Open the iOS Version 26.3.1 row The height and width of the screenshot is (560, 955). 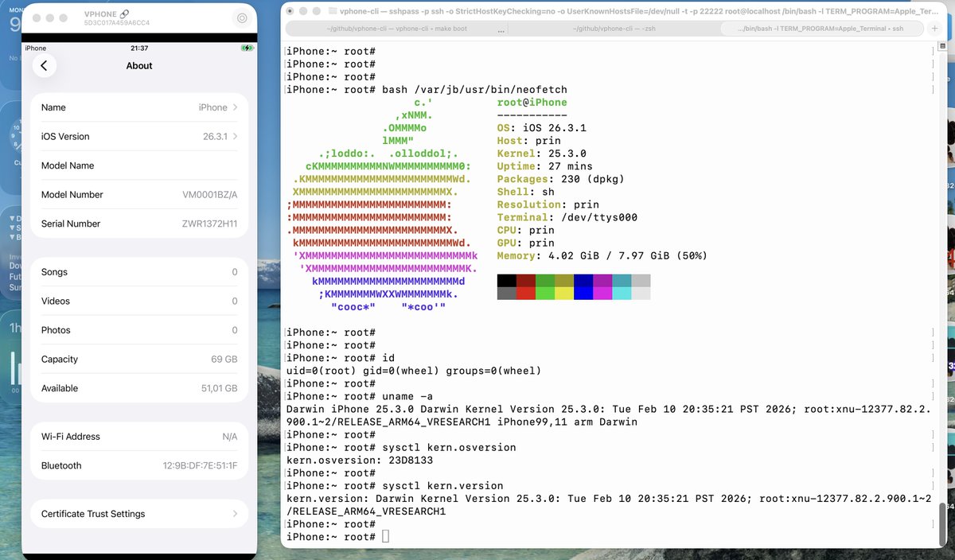pos(139,137)
